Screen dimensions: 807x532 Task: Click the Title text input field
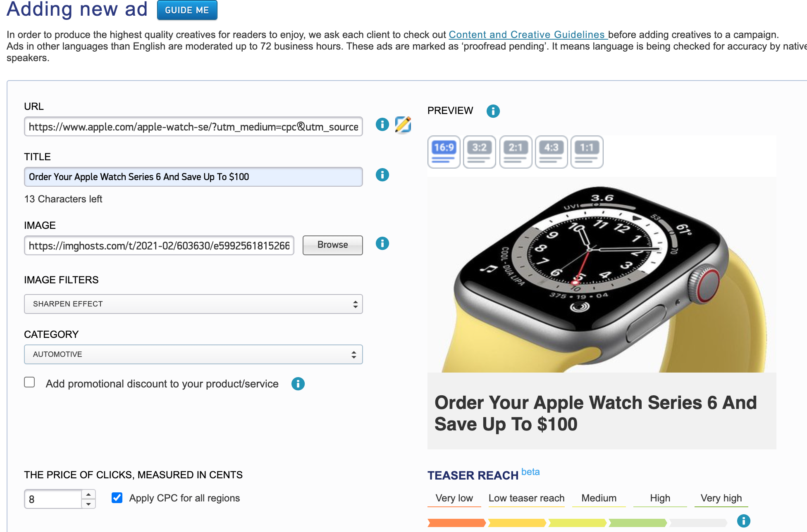pos(193,177)
